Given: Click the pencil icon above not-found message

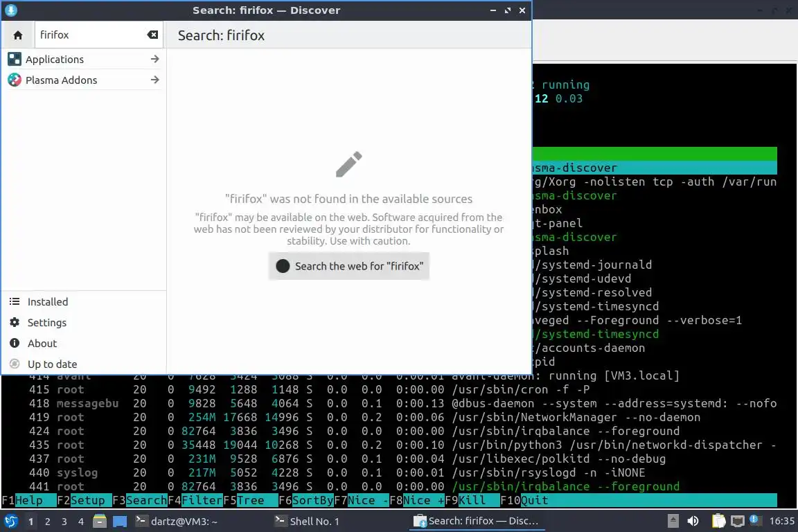Looking at the screenshot, I should coord(349,164).
